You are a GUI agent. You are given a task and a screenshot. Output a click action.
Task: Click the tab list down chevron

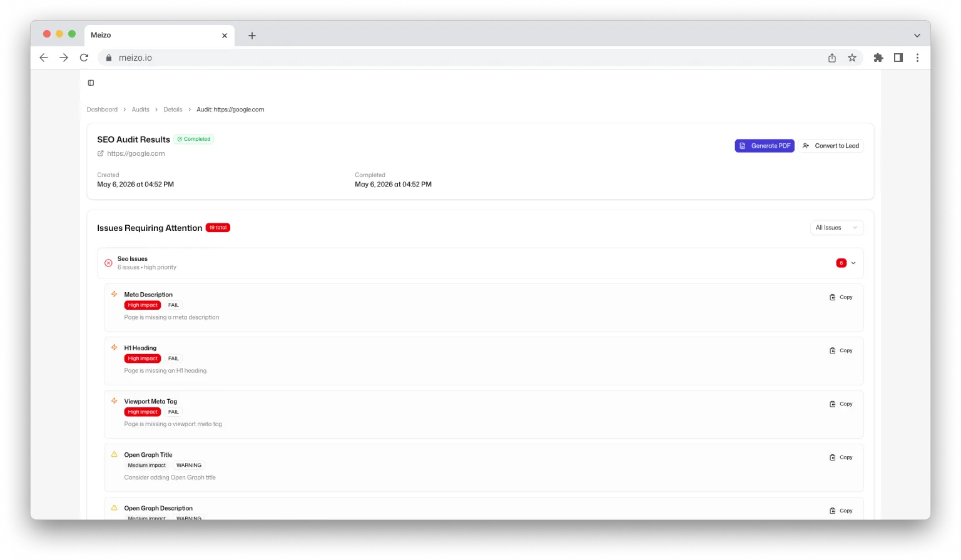pyautogui.click(x=917, y=36)
